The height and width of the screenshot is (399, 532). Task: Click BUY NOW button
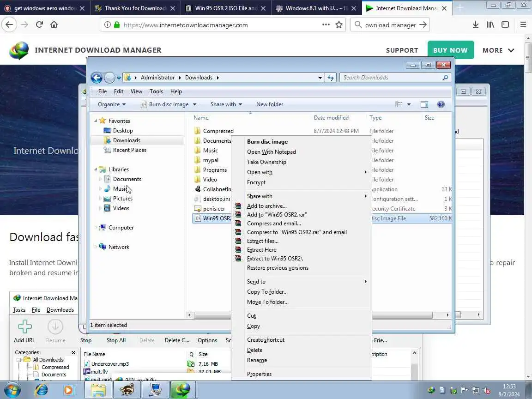click(x=451, y=50)
